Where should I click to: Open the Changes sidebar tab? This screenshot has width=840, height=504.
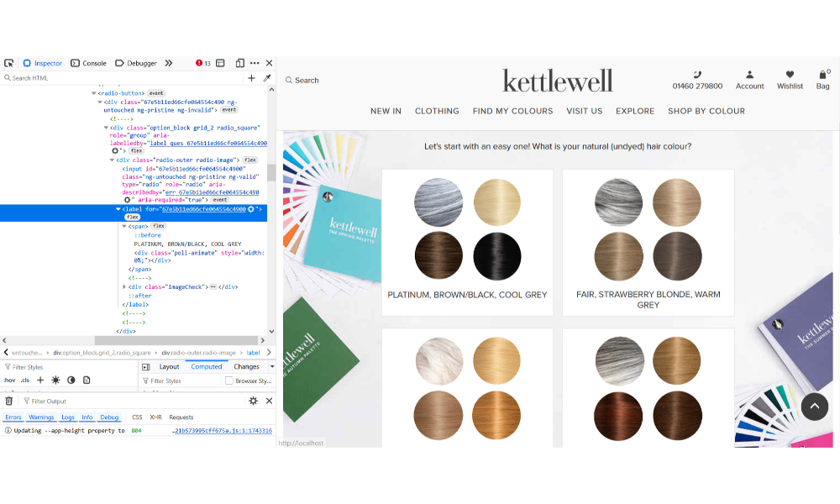pos(246,367)
